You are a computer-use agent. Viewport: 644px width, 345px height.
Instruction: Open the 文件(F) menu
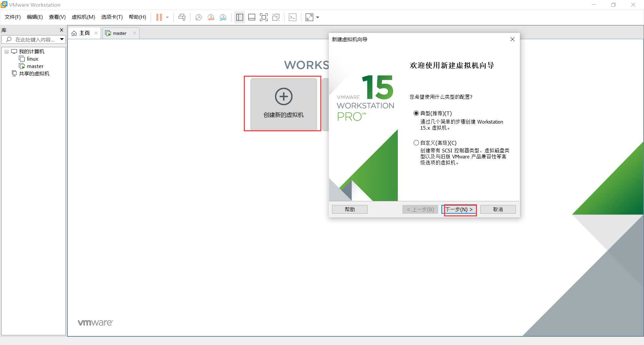coord(13,17)
